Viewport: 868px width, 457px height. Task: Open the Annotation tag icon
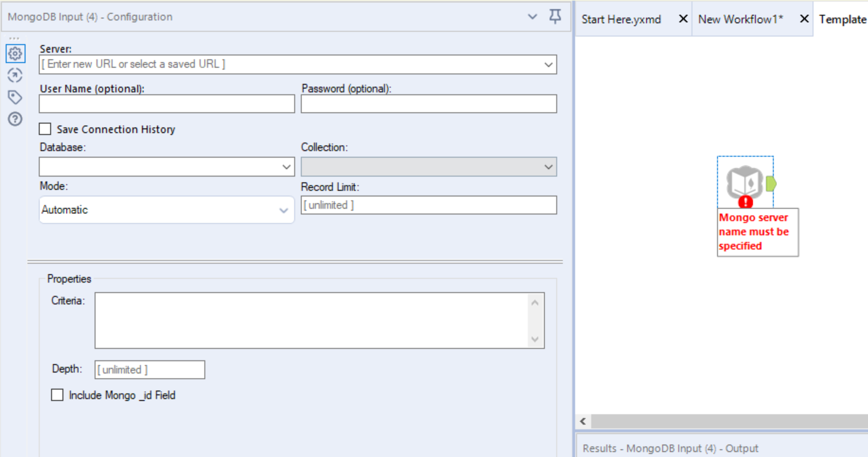tap(15, 97)
